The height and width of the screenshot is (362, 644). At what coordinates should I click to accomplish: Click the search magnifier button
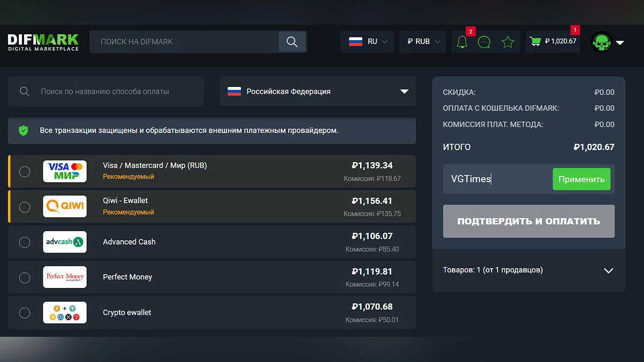[292, 42]
